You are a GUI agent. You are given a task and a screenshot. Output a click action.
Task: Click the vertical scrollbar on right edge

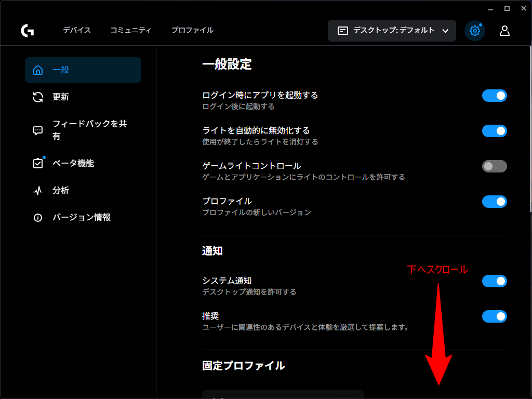(x=530, y=130)
